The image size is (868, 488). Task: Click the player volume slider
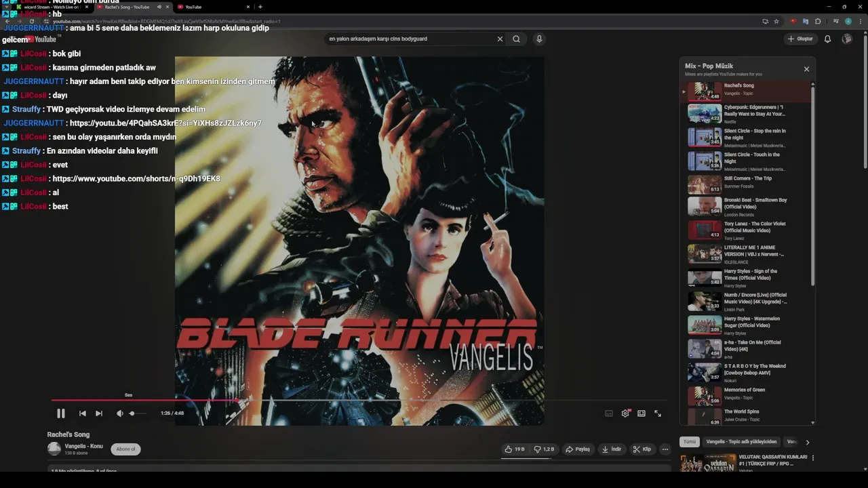tap(138, 413)
